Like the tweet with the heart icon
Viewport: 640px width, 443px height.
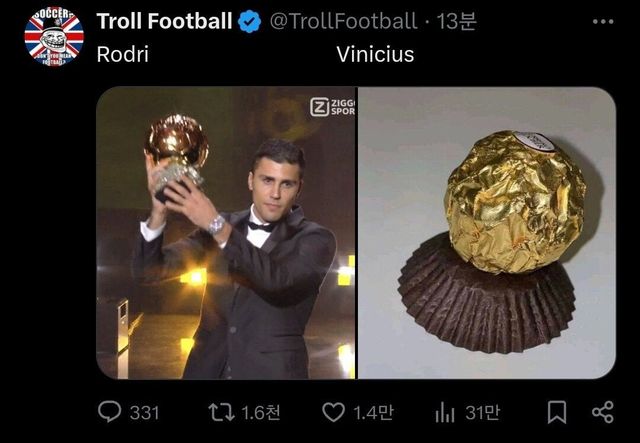pos(333,412)
